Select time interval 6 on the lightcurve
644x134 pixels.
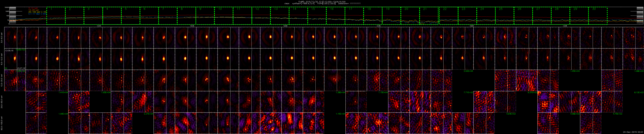[x=149, y=16]
